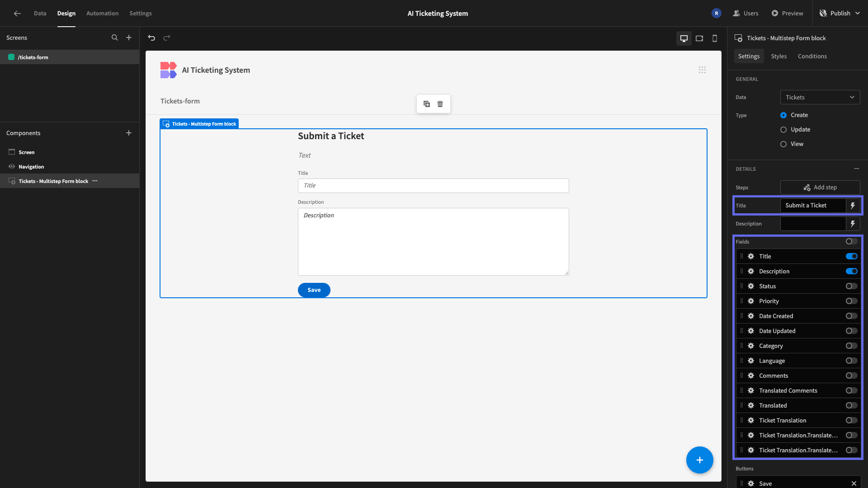868x488 pixels.
Task: Enable the Category field toggle
Action: tap(851, 346)
